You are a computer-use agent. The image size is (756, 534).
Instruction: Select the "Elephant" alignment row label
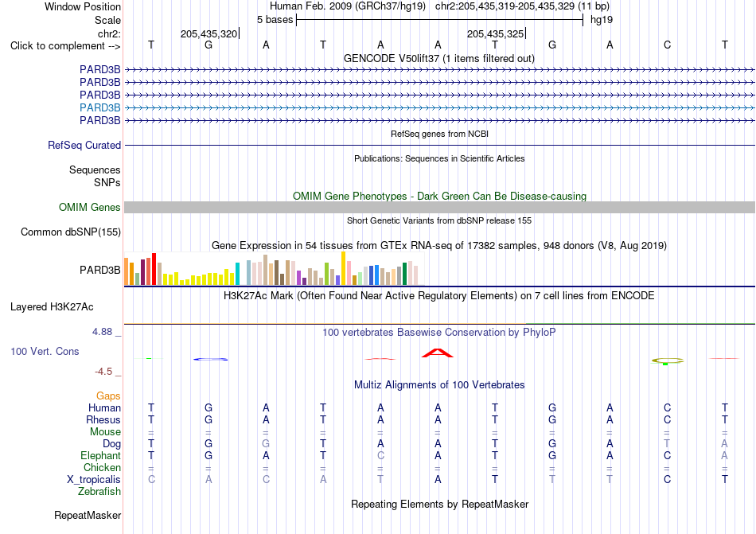[x=101, y=456]
